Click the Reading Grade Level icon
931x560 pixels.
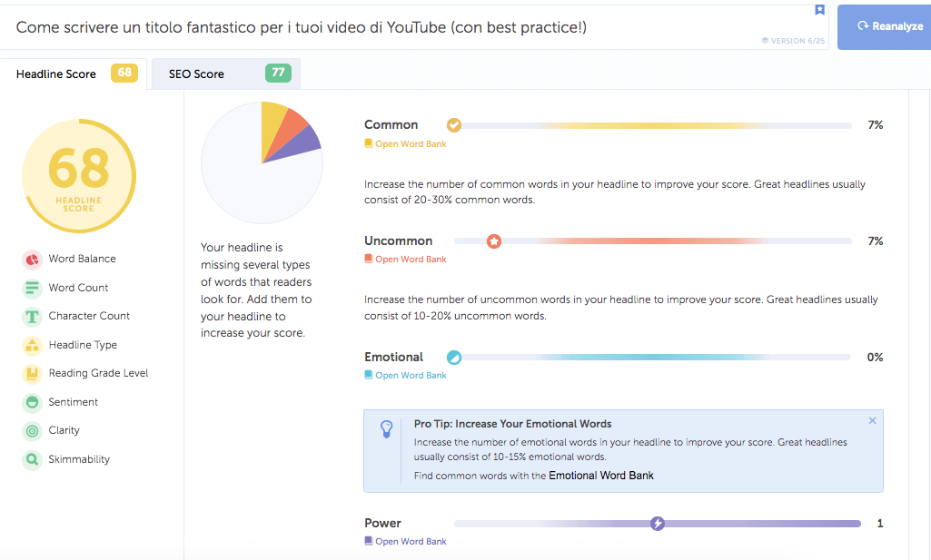[x=33, y=374]
